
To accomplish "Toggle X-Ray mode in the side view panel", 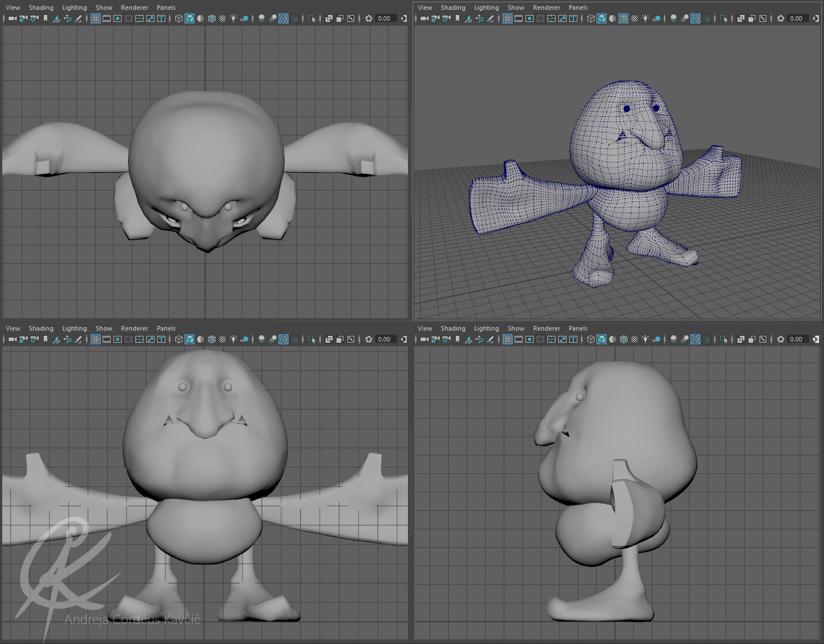I will (740, 339).
